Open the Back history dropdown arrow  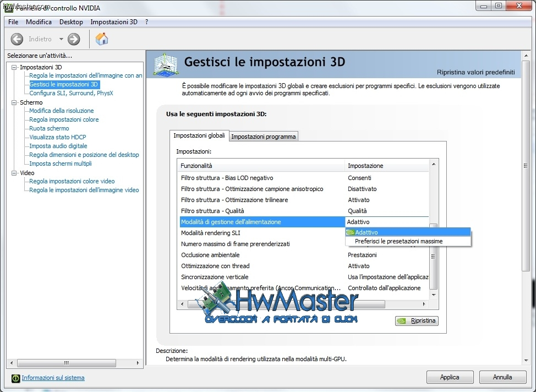click(61, 39)
